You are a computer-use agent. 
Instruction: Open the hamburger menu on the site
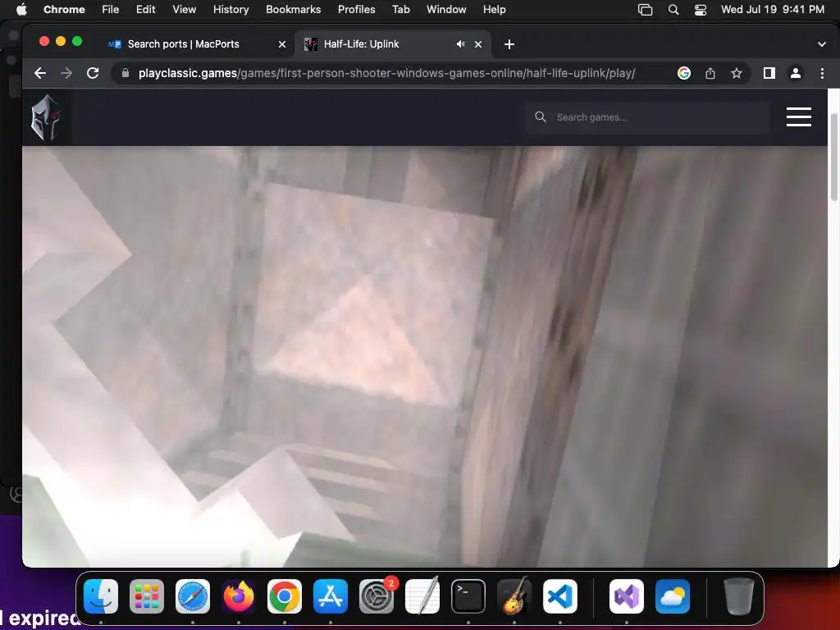click(798, 116)
